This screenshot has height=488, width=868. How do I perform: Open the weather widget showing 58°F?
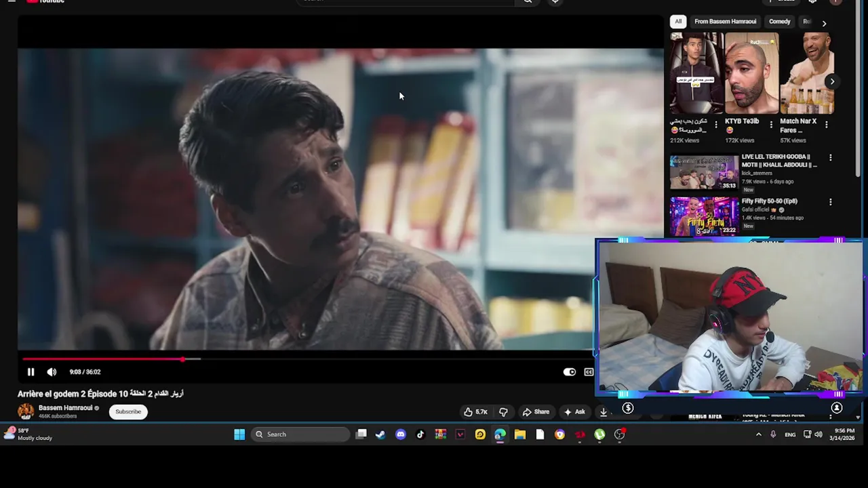tap(27, 434)
